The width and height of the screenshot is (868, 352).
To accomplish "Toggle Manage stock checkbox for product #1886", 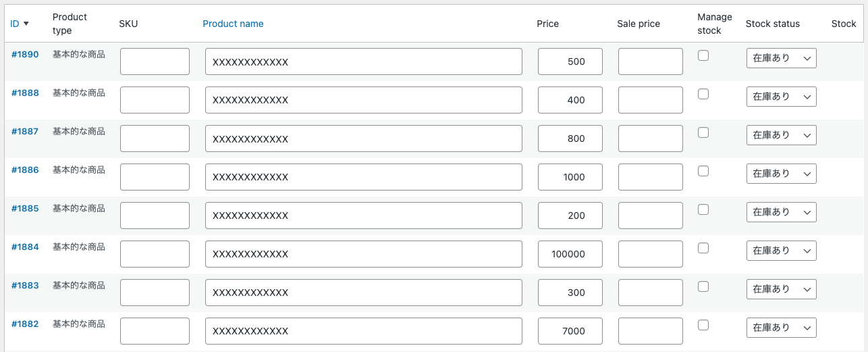I will click(703, 172).
